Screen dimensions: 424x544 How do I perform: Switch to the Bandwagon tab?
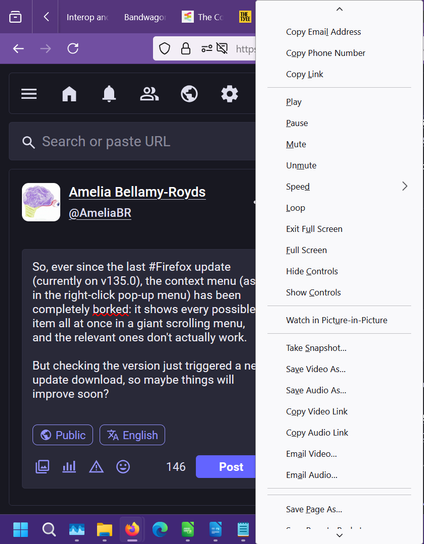[145, 17]
